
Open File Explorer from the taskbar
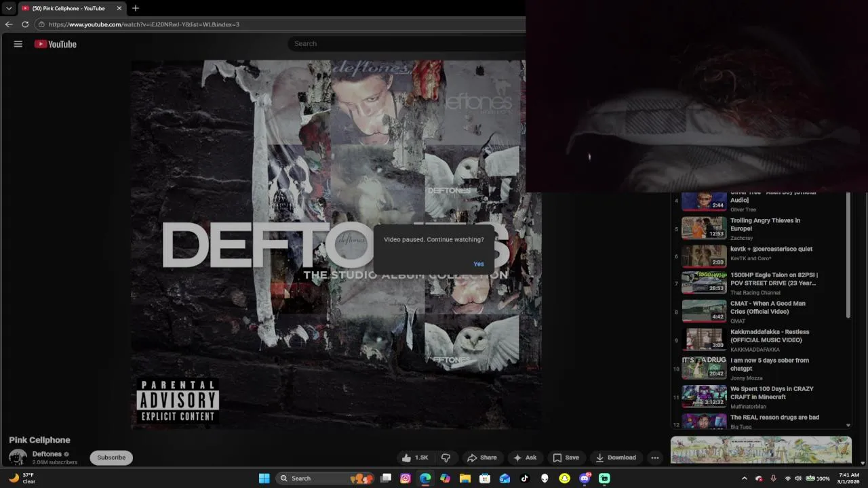(465, 479)
